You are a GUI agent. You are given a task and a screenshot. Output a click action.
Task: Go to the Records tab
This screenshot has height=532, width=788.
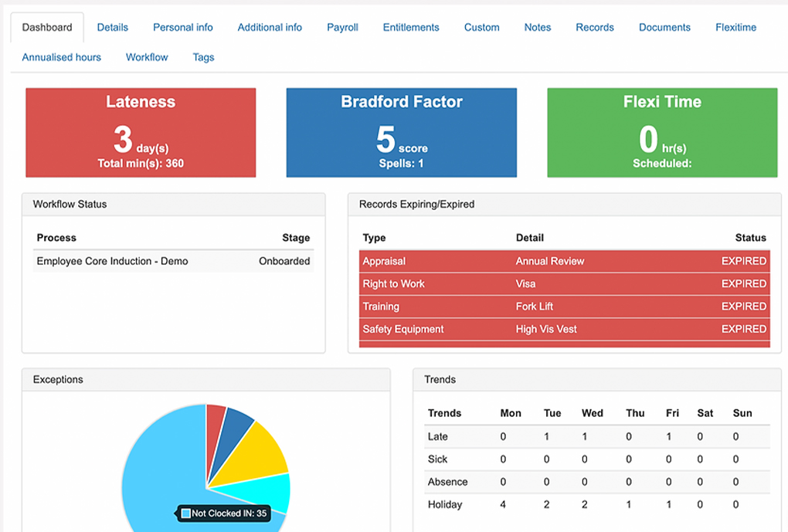pyautogui.click(x=595, y=28)
